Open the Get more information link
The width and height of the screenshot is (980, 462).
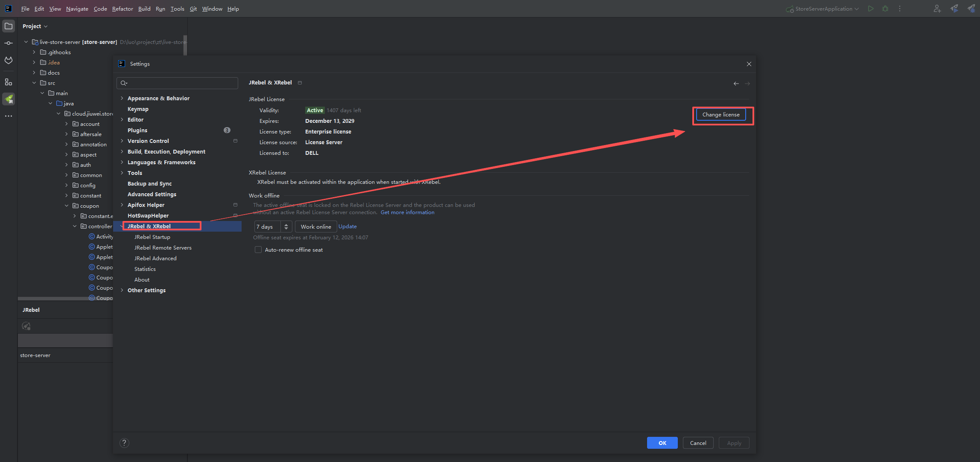(x=407, y=212)
